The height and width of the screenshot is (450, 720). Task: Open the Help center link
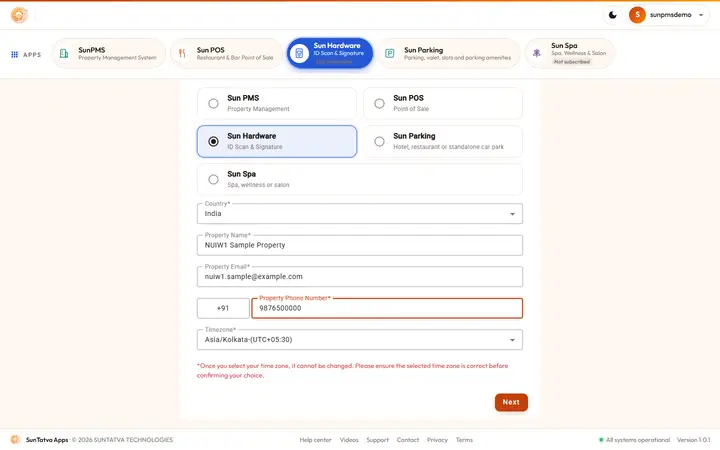tap(315, 440)
